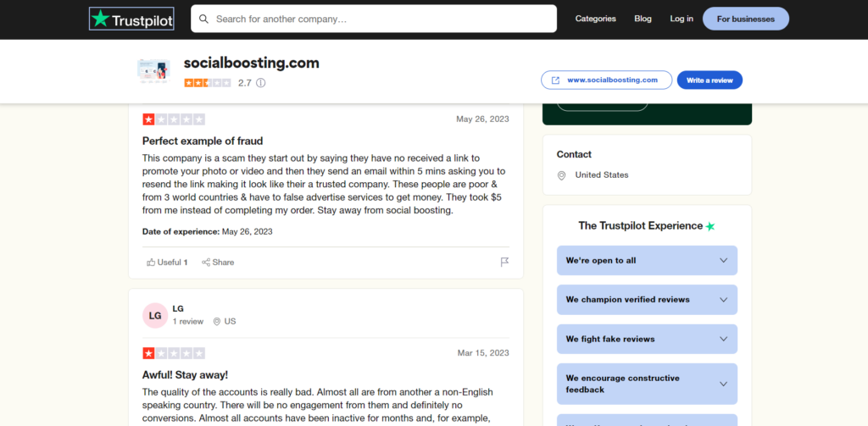Screen dimensions: 868x426
Task: Click the Mar 15, 2023 review date
Action: (482, 353)
